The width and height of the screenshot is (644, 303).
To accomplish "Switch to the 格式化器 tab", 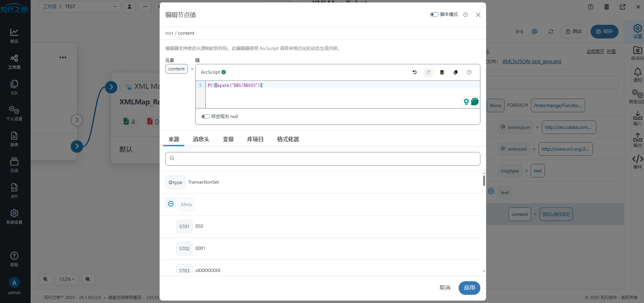I will click(288, 139).
